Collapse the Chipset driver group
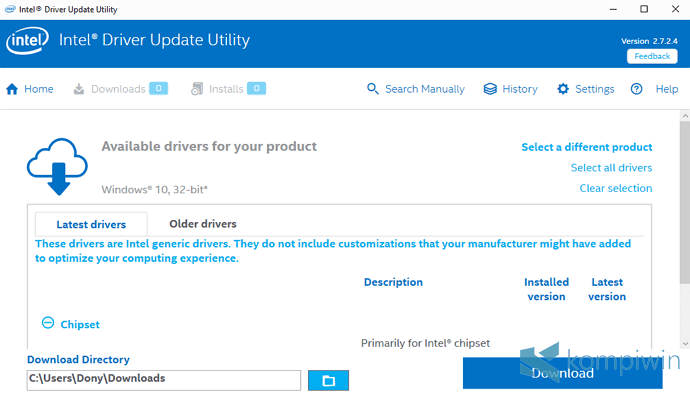Screen dimensions: 690x403 [x=48, y=323]
